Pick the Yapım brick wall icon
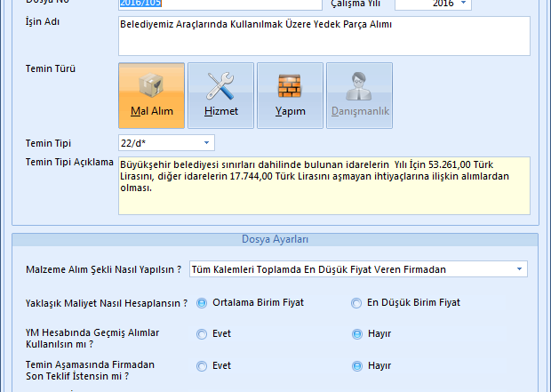The height and width of the screenshot is (392, 551). click(x=290, y=95)
